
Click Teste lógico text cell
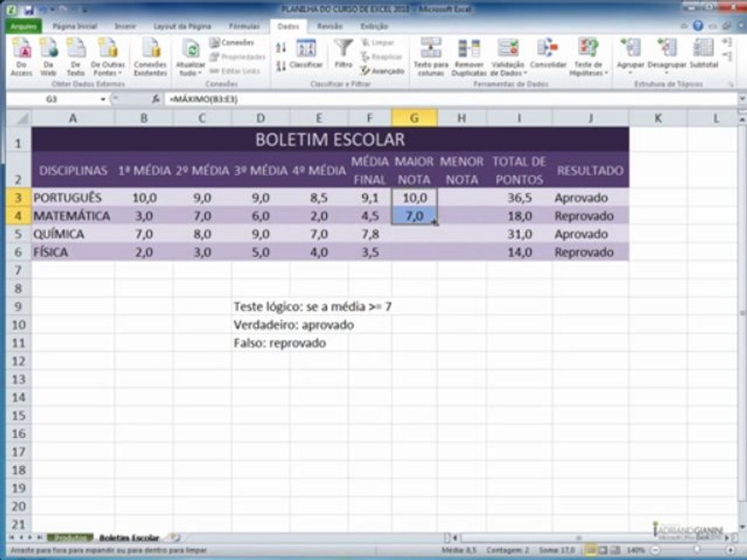[x=313, y=306]
